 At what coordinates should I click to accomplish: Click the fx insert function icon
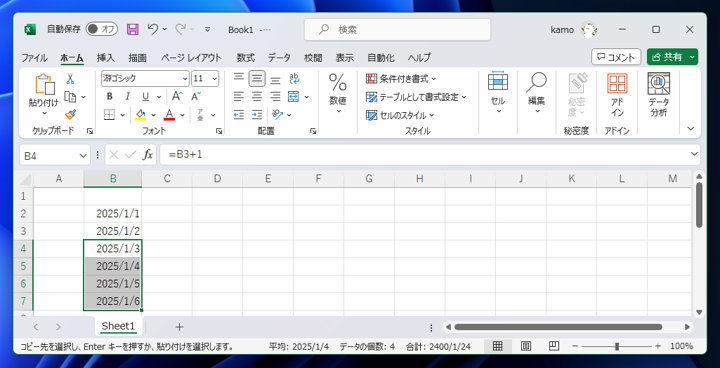click(147, 155)
